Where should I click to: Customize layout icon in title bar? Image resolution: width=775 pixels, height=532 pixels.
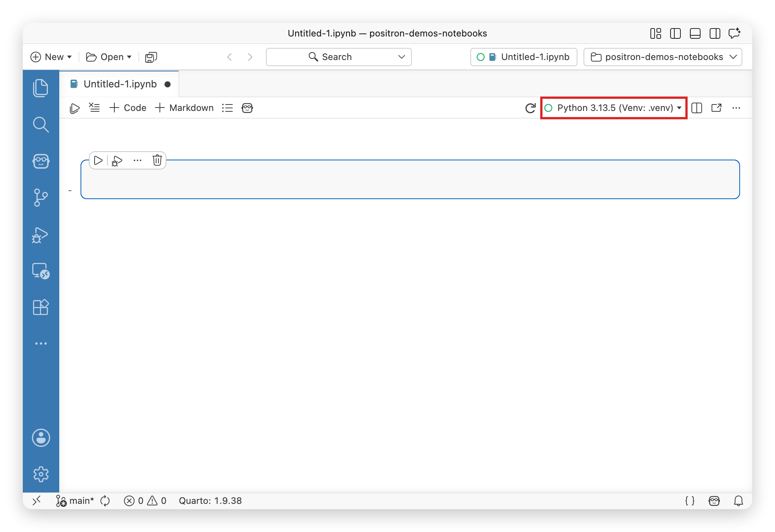tap(656, 33)
